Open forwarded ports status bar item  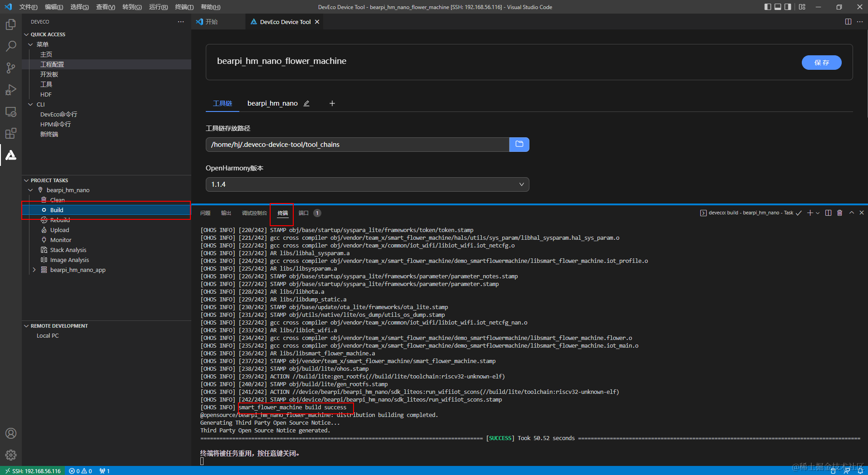pos(105,471)
